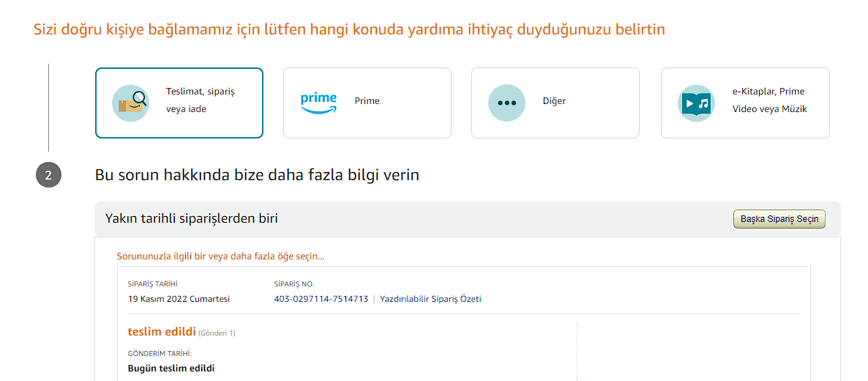
Task: Click the date '19 Kasım 2022 Cumartesi'
Action: 179,299
